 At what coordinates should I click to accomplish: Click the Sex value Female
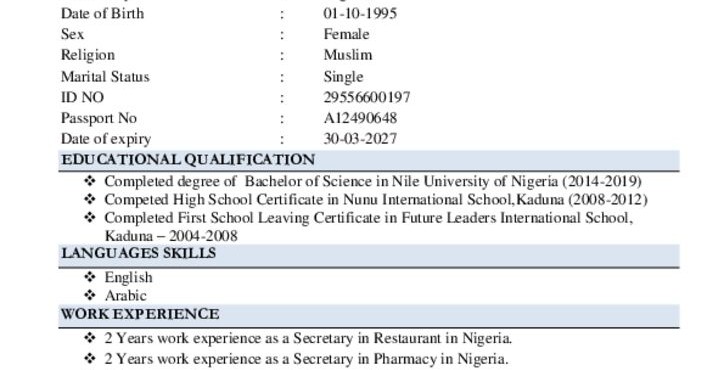[346, 34]
